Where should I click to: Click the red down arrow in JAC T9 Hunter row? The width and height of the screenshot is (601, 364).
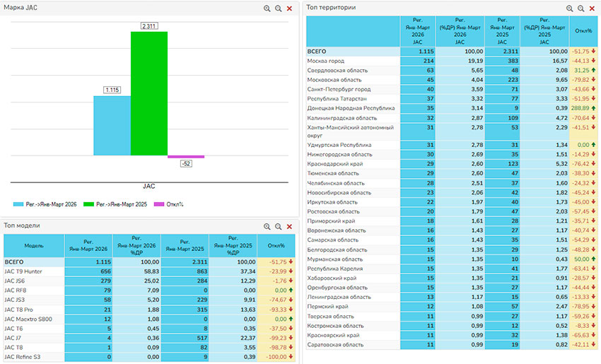[x=291, y=271]
